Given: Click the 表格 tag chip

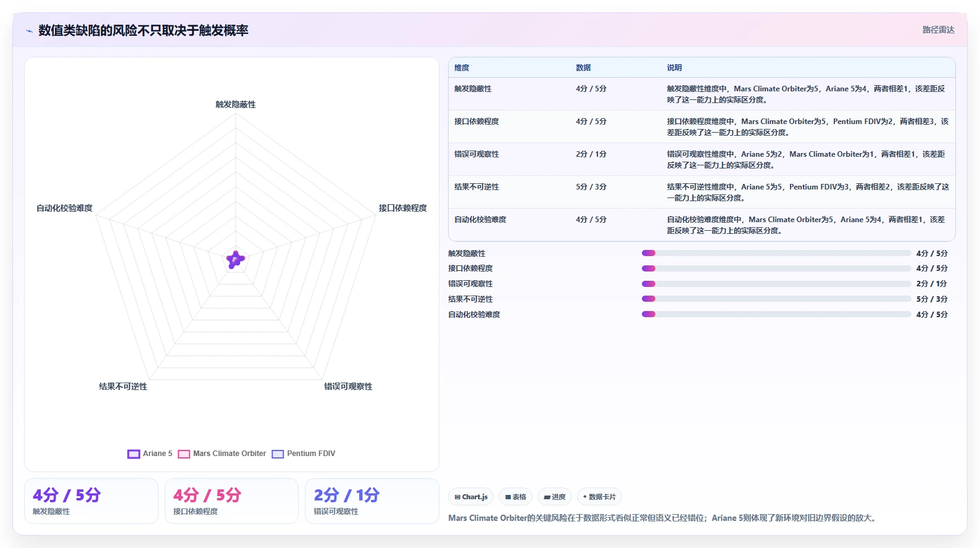Looking at the screenshot, I should click(516, 497).
